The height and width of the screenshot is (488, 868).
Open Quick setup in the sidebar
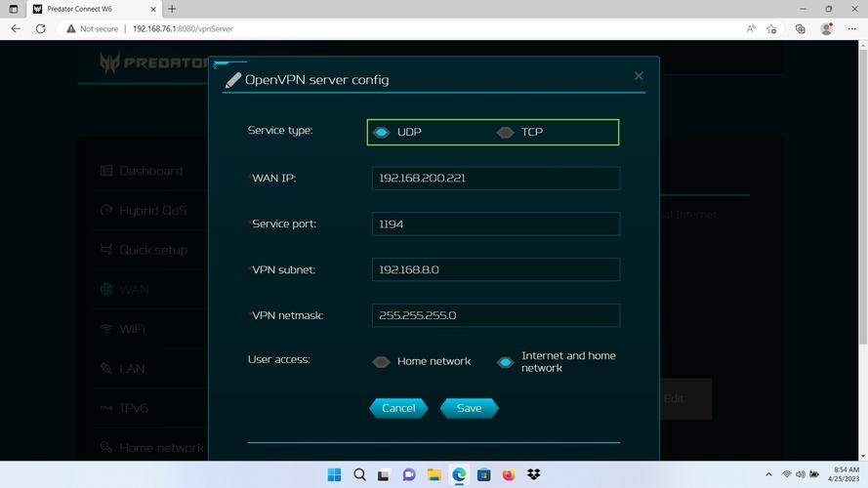(153, 250)
